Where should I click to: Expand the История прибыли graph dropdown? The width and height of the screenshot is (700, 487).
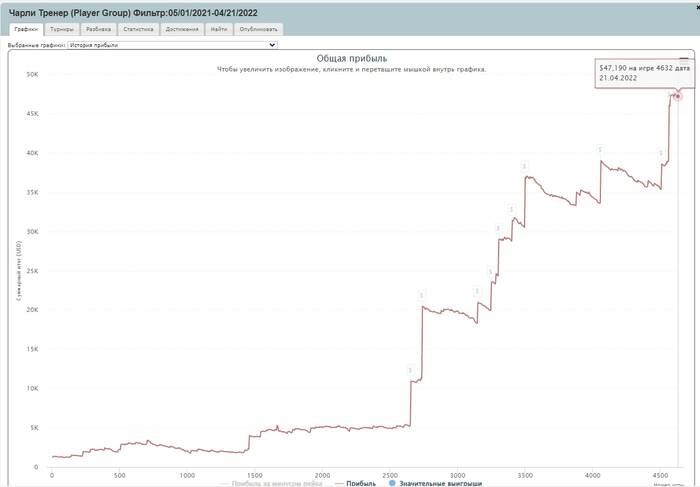point(172,45)
